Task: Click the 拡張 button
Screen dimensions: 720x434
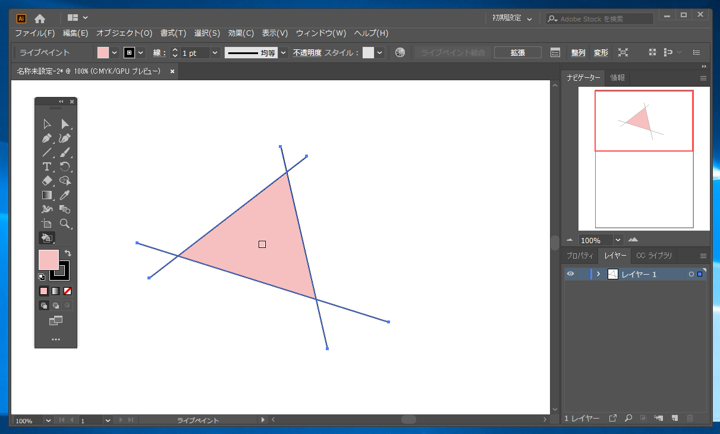Action: pyautogui.click(x=518, y=53)
